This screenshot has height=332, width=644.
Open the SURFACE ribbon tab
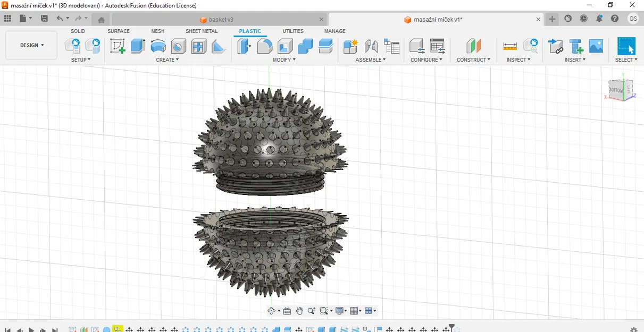(x=118, y=31)
